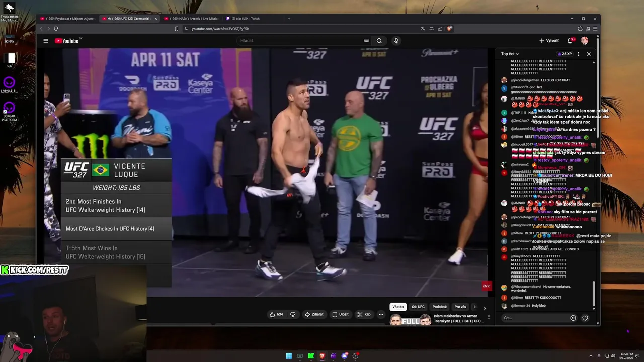Open the account avatar menu
Viewport: 644px width, 362px height.
click(x=585, y=41)
